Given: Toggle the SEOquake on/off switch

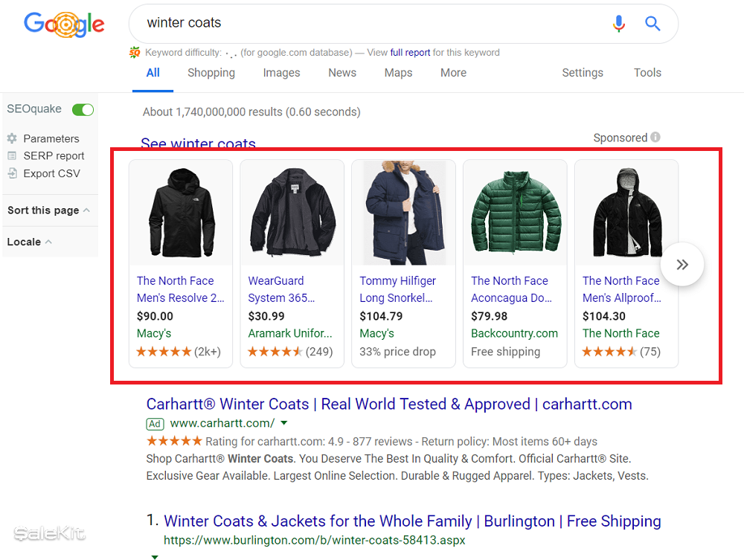Looking at the screenshot, I should (x=82, y=109).
